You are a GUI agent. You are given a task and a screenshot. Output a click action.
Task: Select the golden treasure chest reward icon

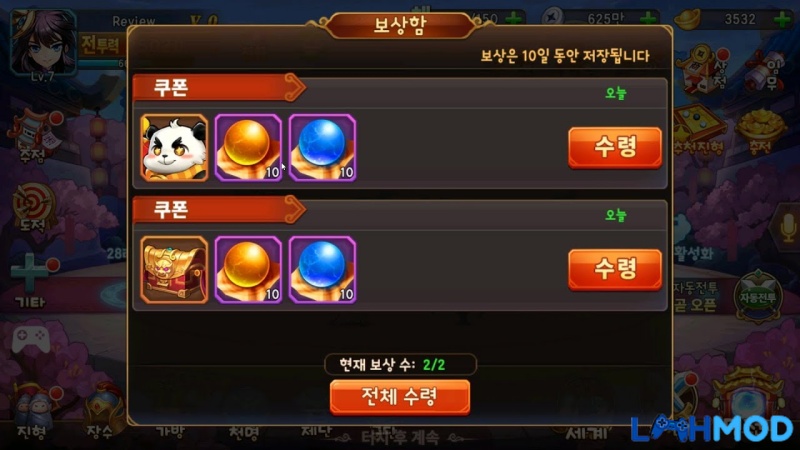(x=174, y=270)
